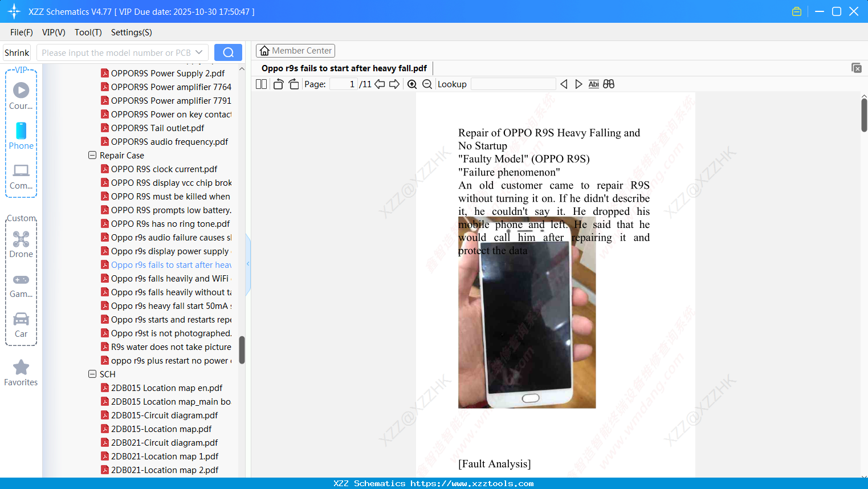868x489 pixels.
Task: Click the Shrink button
Action: click(x=17, y=52)
